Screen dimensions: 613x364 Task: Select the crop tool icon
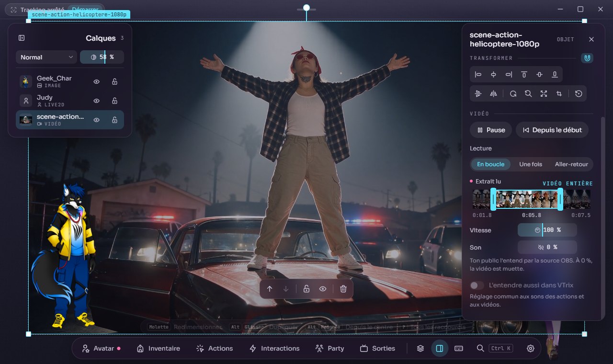tap(559, 94)
